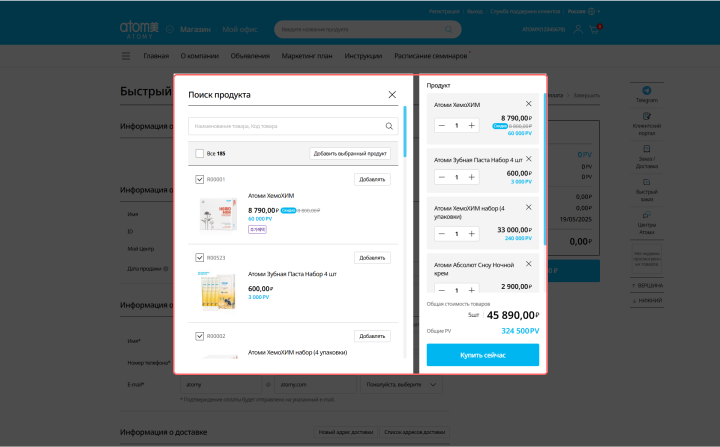Uncheck product R00001 checkbox
Viewport: 720px width, 447px height.
point(199,179)
